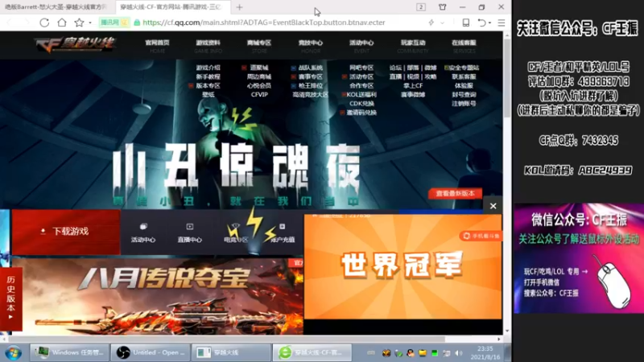Expand the red 历史版本 side tab
This screenshot has width=644, height=362.
[11, 298]
